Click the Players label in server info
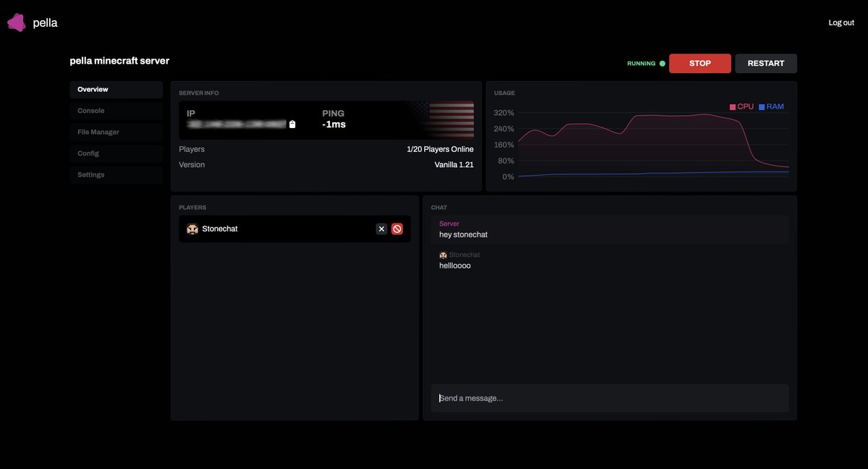 coord(192,149)
